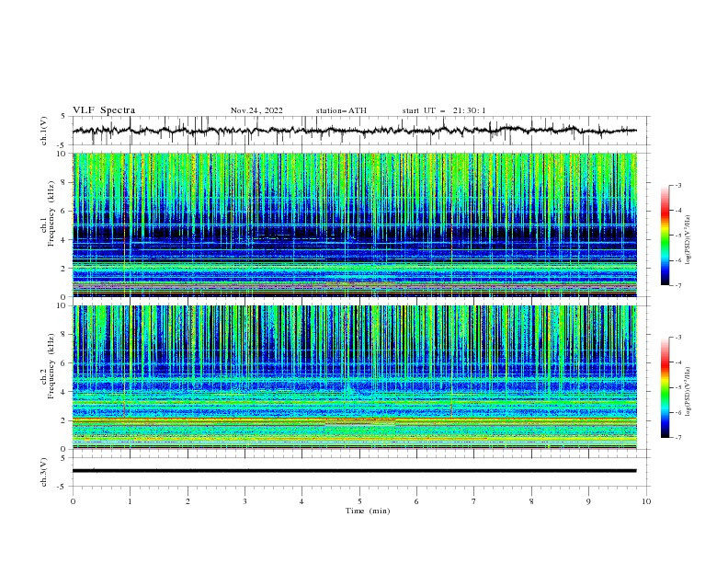Click the 'start UT = 21:30:1' text
Viewport: 728px width, 563px height.
443,110
